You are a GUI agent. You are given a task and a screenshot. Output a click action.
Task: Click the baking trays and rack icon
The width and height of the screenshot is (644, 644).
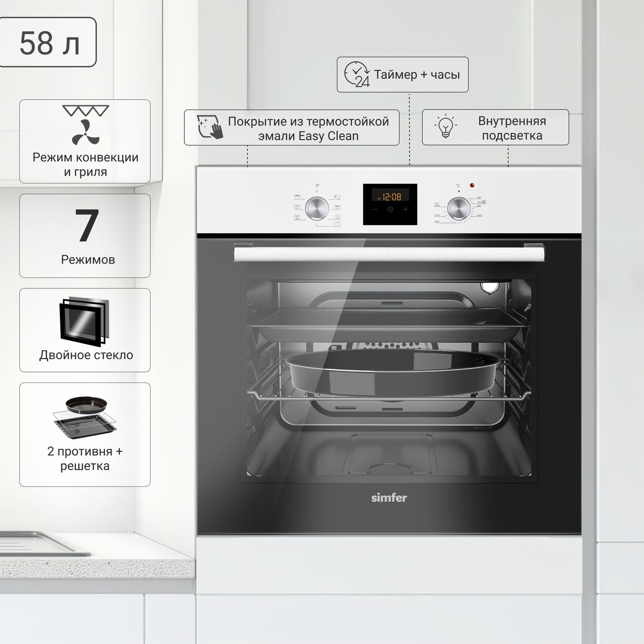click(84, 418)
